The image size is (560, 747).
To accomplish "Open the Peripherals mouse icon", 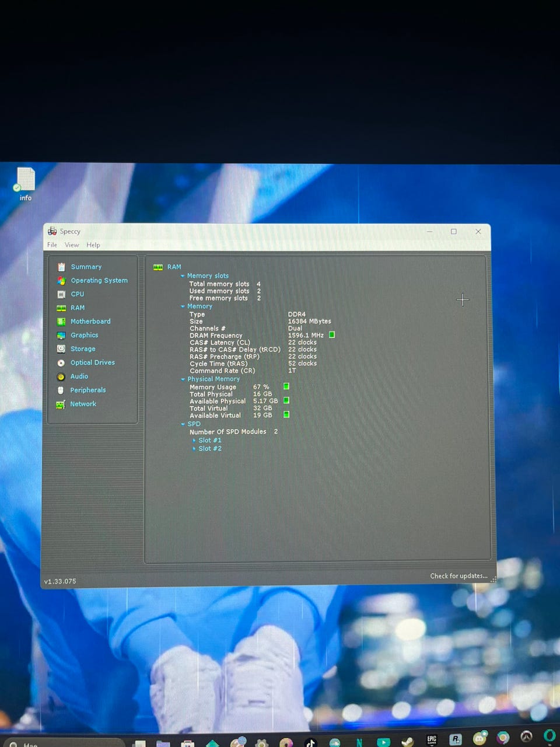I will point(61,390).
